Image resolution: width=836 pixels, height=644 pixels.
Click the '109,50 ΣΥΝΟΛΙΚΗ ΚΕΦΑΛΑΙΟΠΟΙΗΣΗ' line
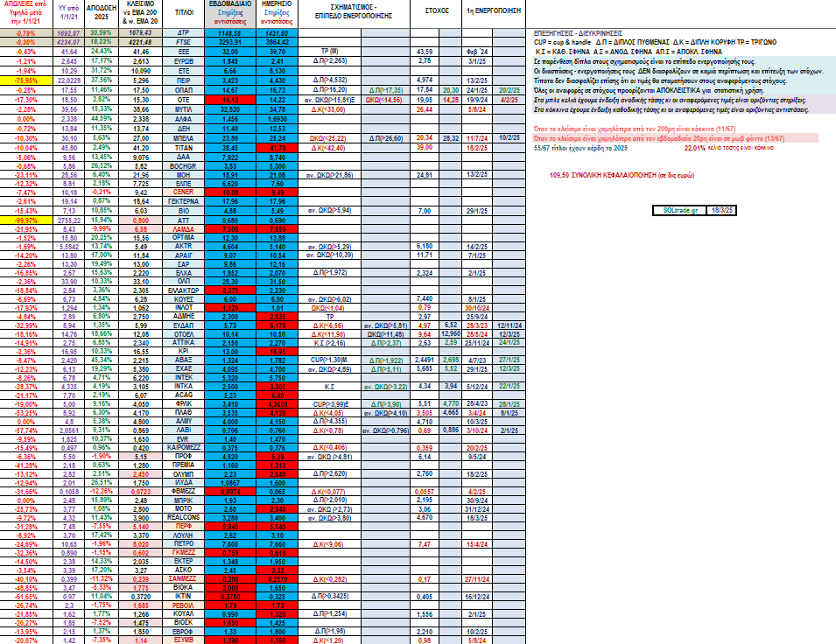pyautogui.click(x=622, y=175)
